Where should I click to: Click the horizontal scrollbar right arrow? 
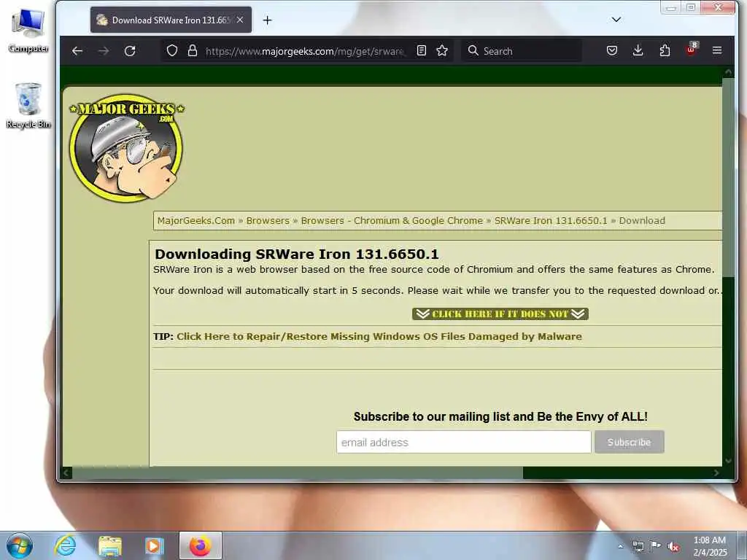tap(716, 472)
